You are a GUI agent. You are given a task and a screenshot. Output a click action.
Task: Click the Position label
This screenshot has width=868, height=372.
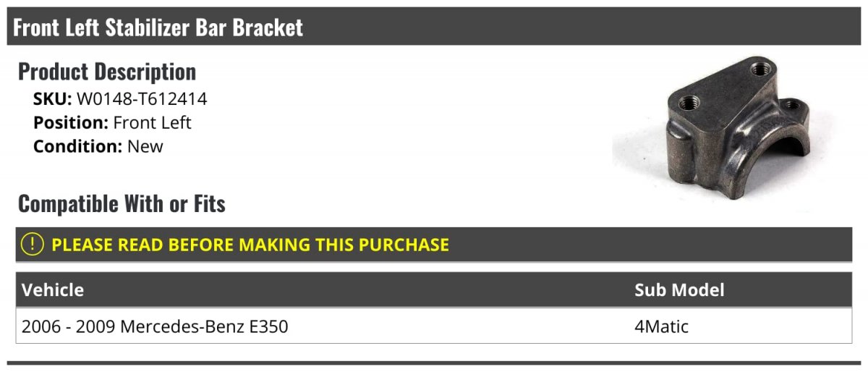point(71,122)
